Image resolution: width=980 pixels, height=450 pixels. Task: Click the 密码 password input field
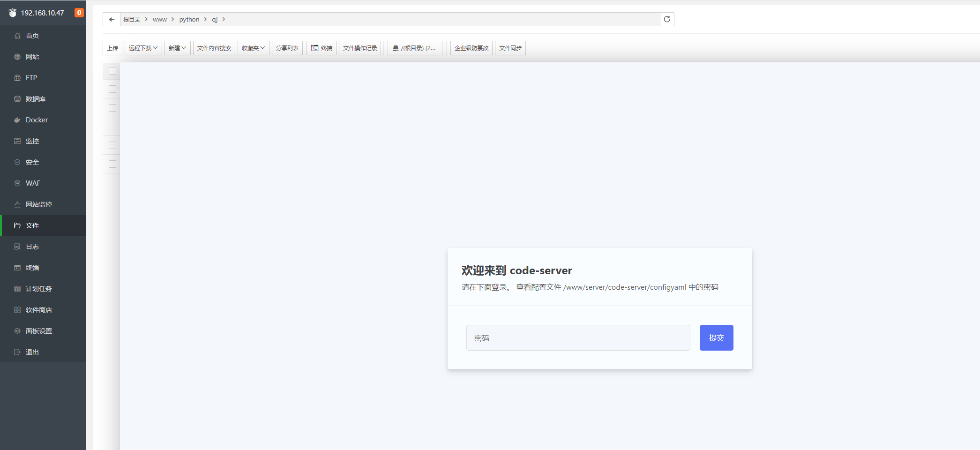pos(578,338)
